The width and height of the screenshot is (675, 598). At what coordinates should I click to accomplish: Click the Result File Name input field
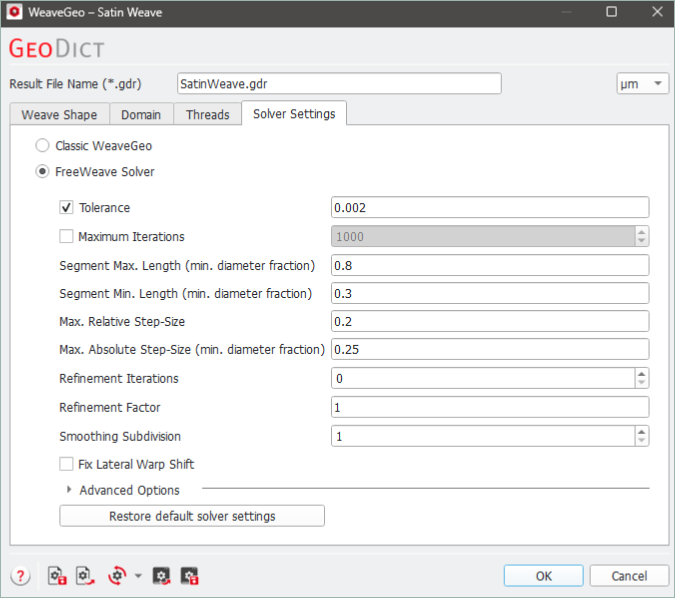[339, 84]
